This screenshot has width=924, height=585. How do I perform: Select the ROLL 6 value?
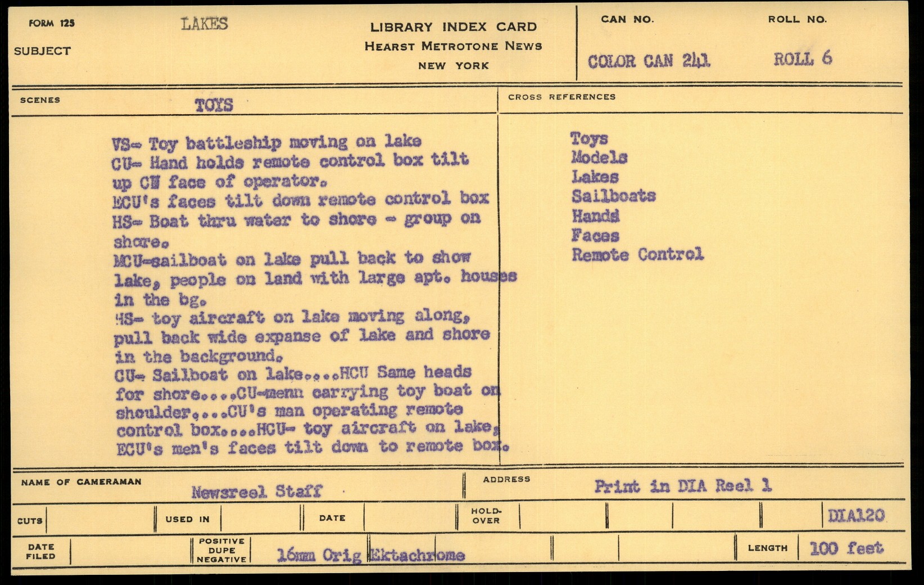pos(803,58)
